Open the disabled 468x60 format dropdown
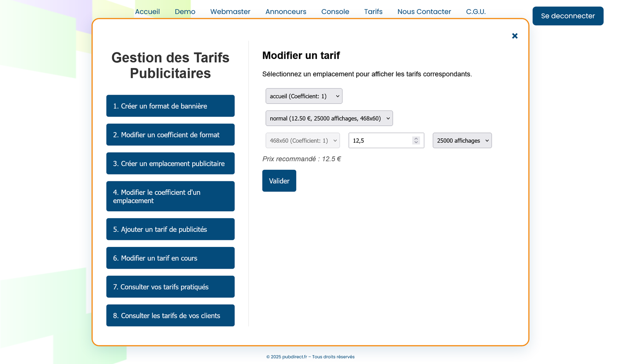621x364 pixels. [303, 140]
